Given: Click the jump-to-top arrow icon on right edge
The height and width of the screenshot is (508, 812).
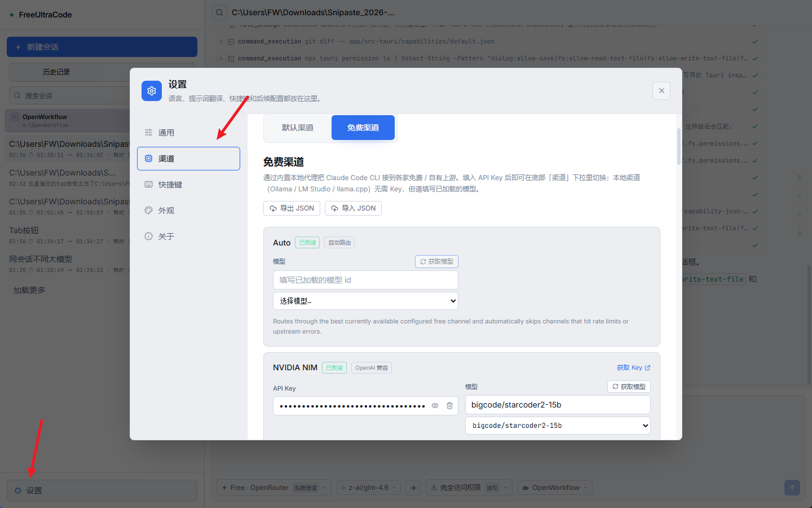Looking at the screenshot, I should [x=800, y=178].
